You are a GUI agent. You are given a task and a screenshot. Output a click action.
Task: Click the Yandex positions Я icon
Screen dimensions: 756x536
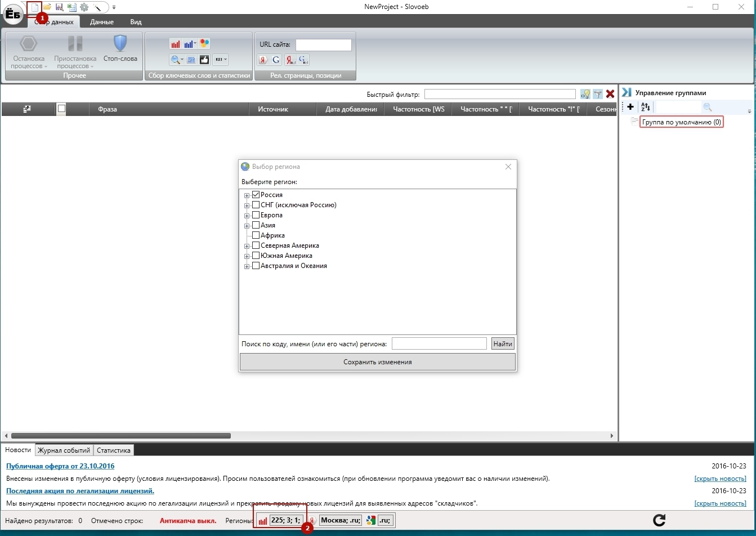coord(290,60)
